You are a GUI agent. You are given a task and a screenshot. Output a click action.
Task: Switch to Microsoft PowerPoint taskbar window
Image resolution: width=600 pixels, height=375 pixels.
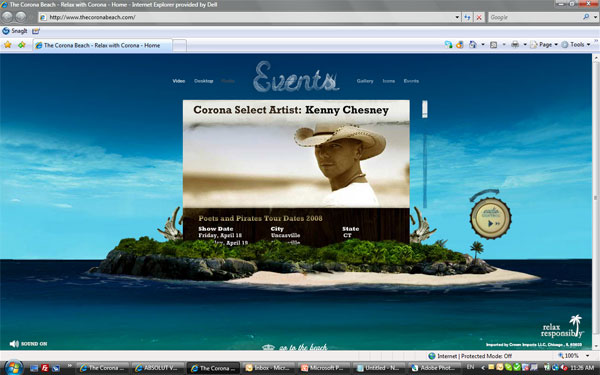[x=324, y=368]
